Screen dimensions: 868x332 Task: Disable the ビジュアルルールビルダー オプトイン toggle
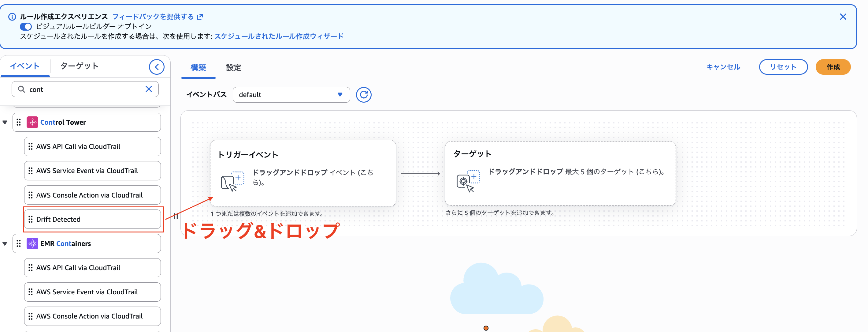pos(26,26)
